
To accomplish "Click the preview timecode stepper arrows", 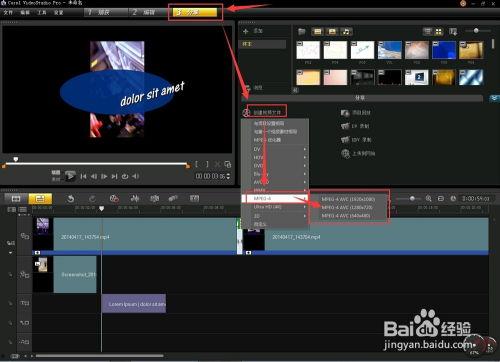I will coord(228,176).
